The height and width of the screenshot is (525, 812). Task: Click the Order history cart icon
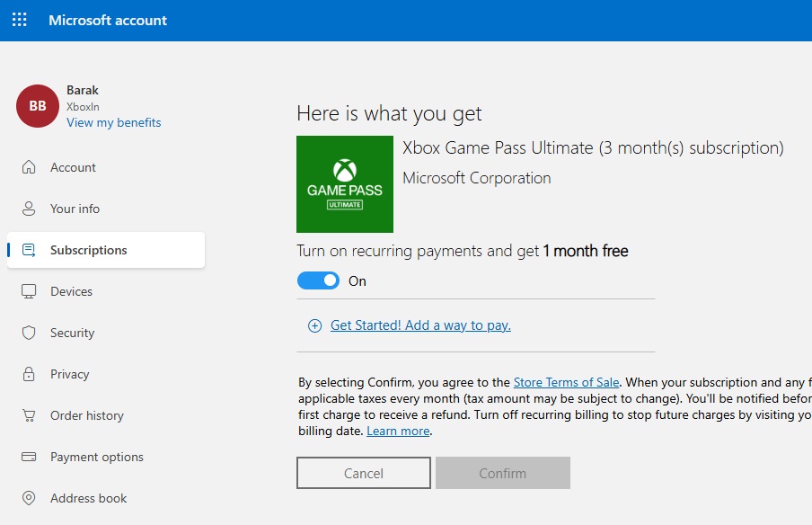[x=29, y=415]
